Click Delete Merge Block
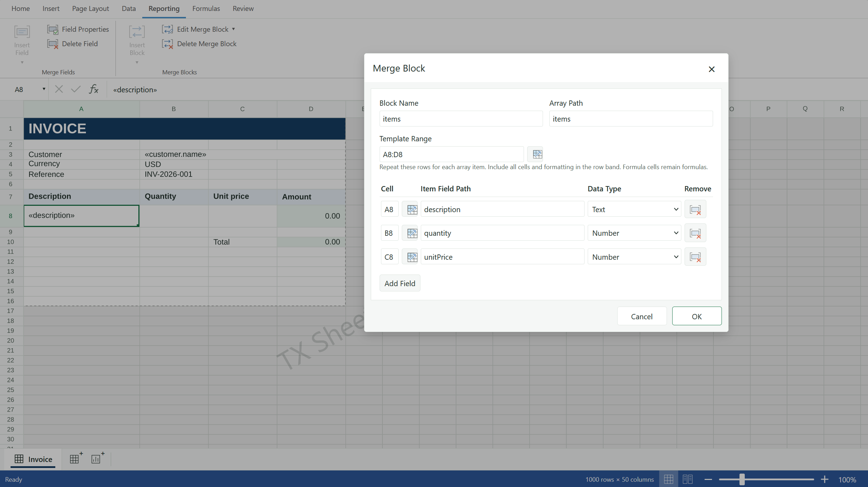868x487 pixels. tap(199, 44)
